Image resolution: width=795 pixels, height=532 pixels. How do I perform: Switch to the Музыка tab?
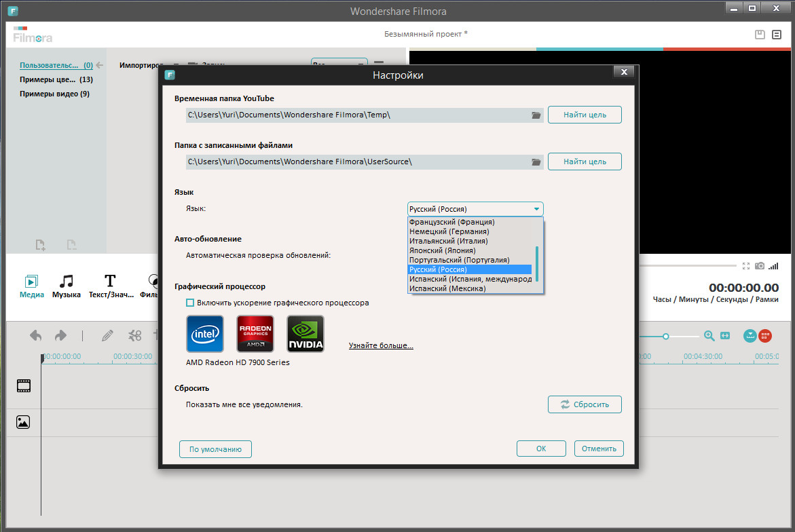(67, 286)
